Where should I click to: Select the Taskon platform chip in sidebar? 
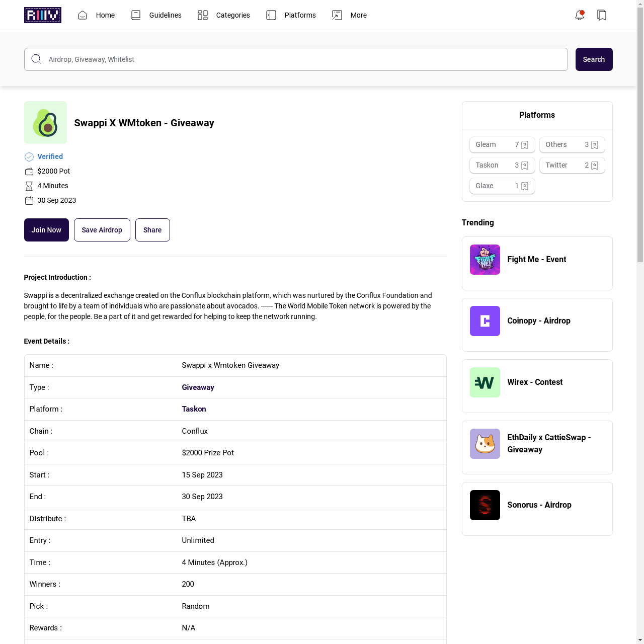[502, 166]
